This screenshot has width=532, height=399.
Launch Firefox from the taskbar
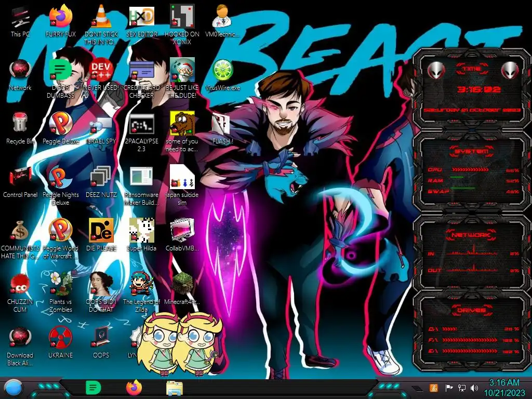(134, 388)
